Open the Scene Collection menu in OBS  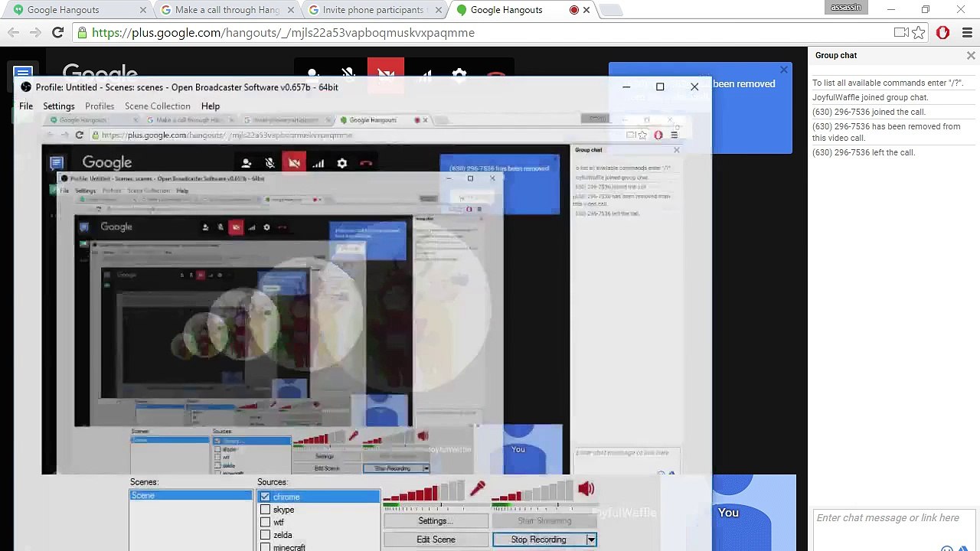point(158,106)
